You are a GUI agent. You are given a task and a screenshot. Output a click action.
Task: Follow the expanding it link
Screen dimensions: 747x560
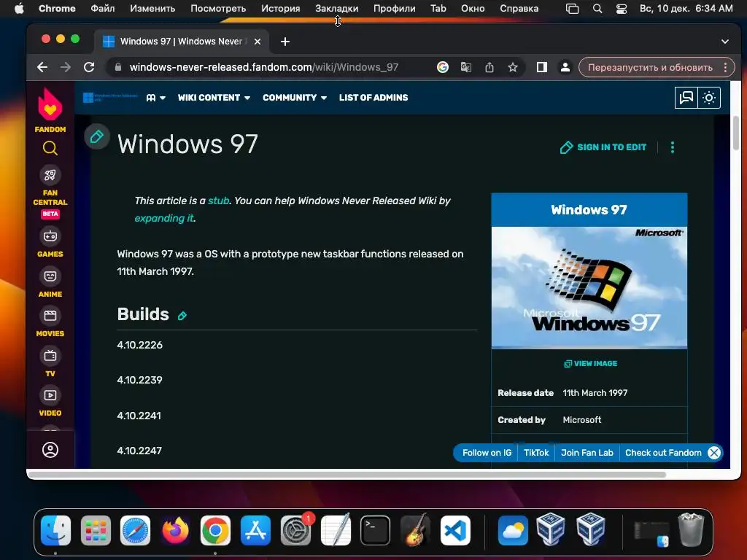(x=164, y=218)
